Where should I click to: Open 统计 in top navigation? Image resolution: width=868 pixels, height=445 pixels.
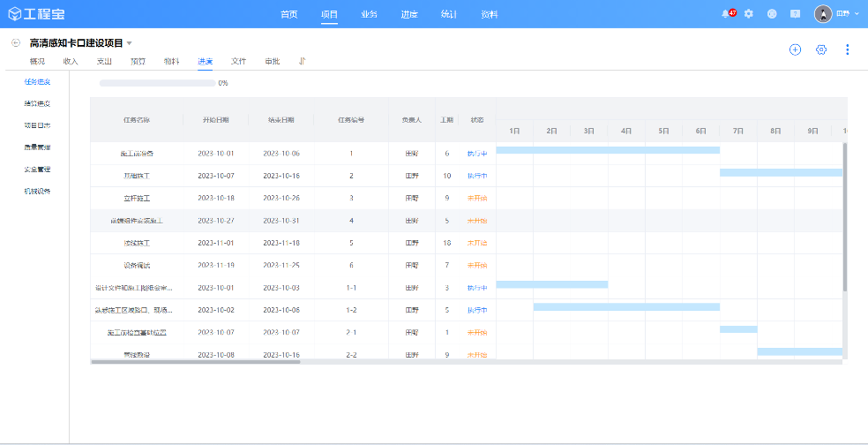[x=449, y=14]
